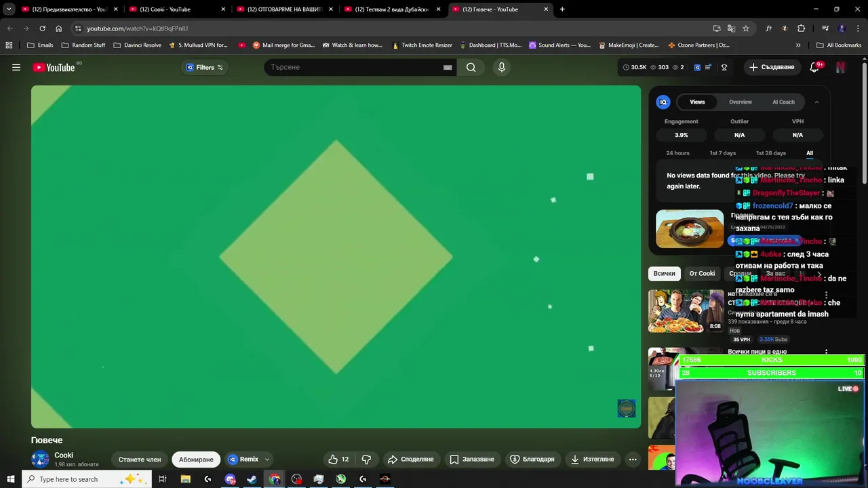This screenshot has width=868, height=488.
Task: Open the translate page icon
Action: [x=731, y=28]
